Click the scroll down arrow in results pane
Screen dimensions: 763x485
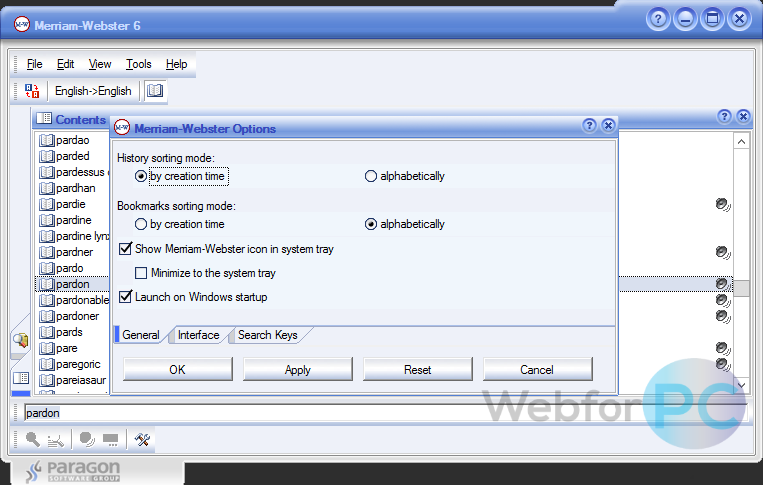pyautogui.click(x=741, y=385)
